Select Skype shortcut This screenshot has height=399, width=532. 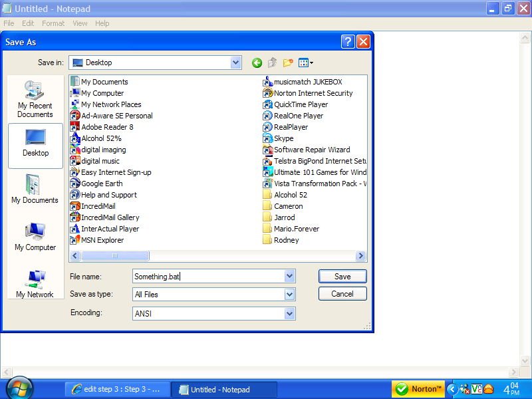point(278,138)
